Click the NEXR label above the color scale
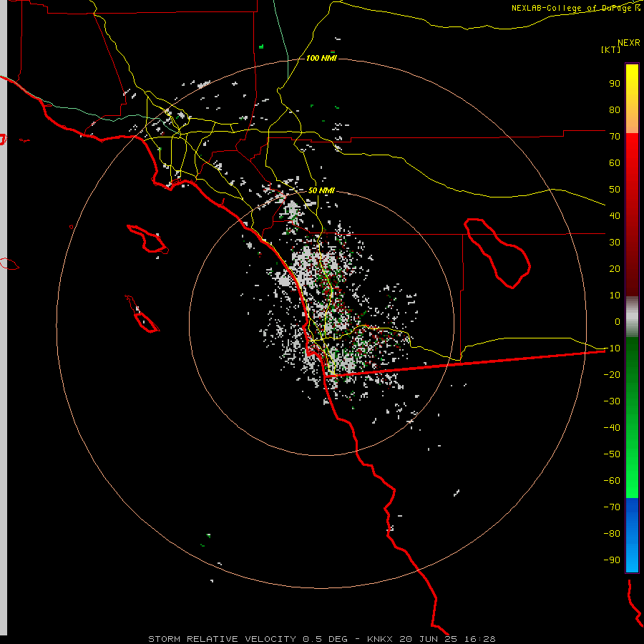Viewport: 644px width, 644px height. pos(629,43)
